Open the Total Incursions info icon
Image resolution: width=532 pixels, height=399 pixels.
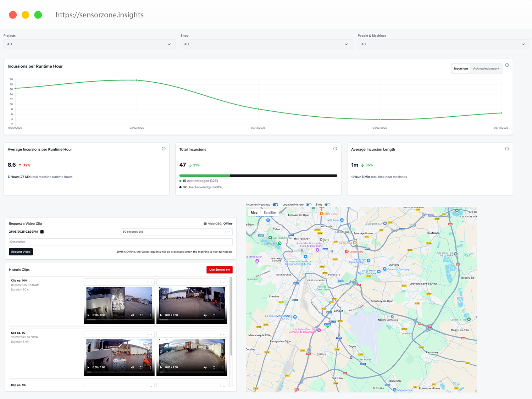click(335, 149)
